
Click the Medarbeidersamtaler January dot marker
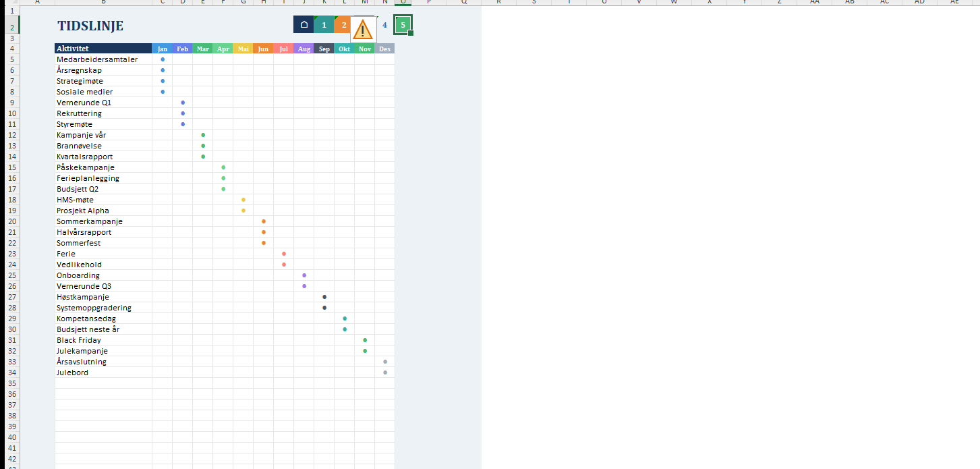163,59
